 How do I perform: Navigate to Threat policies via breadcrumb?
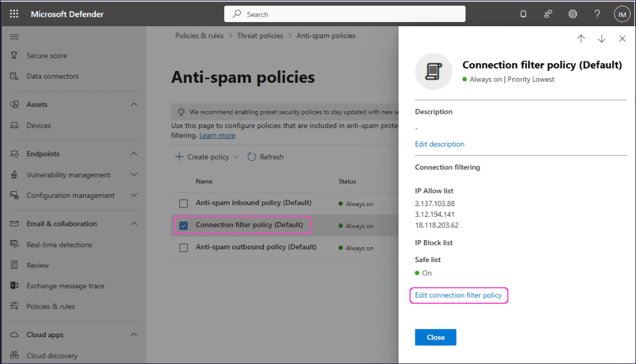(x=260, y=35)
